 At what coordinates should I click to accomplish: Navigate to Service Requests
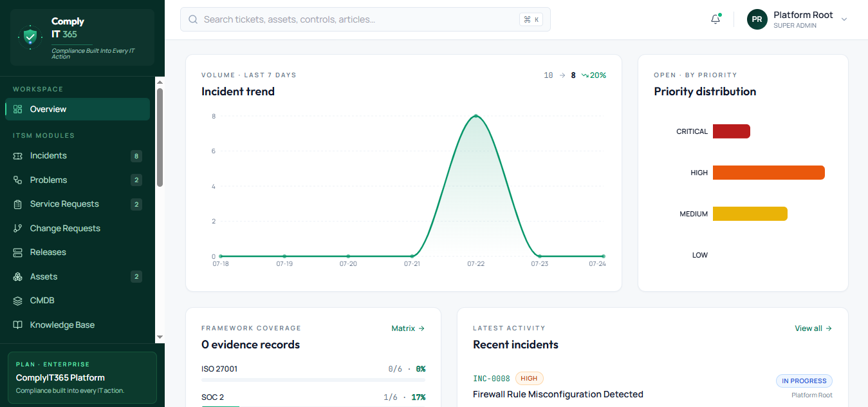77,204
